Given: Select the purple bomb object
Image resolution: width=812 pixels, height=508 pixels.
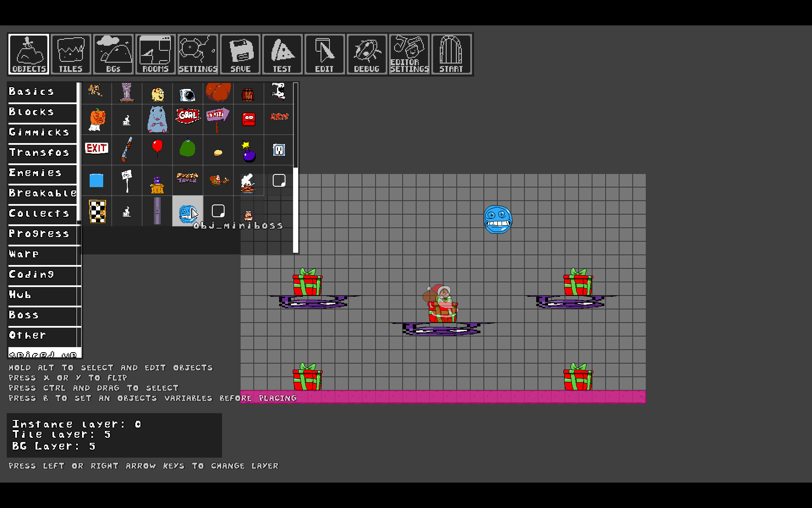Looking at the screenshot, I should (249, 152).
